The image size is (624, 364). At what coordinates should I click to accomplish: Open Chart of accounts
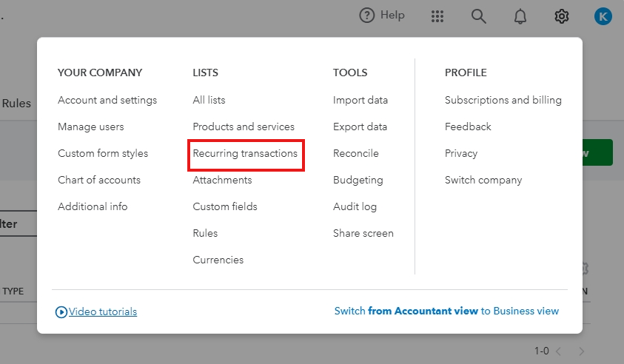pos(99,180)
